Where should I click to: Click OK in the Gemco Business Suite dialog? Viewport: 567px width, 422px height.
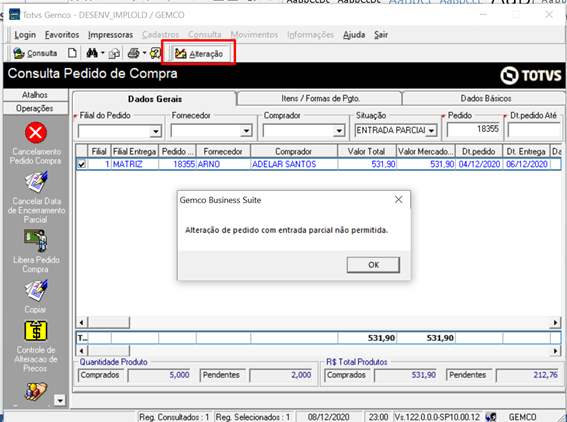(x=373, y=265)
